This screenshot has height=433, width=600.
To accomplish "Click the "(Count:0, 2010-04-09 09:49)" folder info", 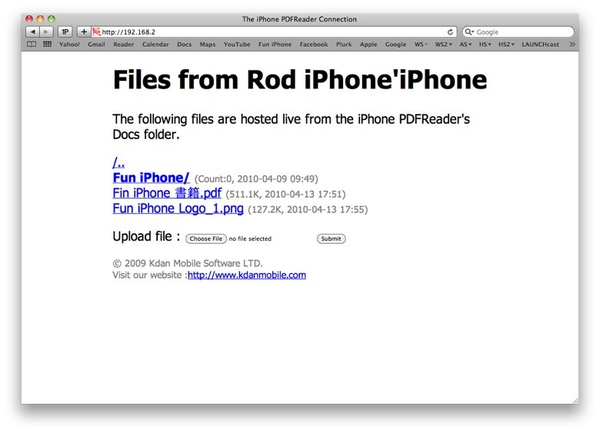I will click(x=256, y=179).
